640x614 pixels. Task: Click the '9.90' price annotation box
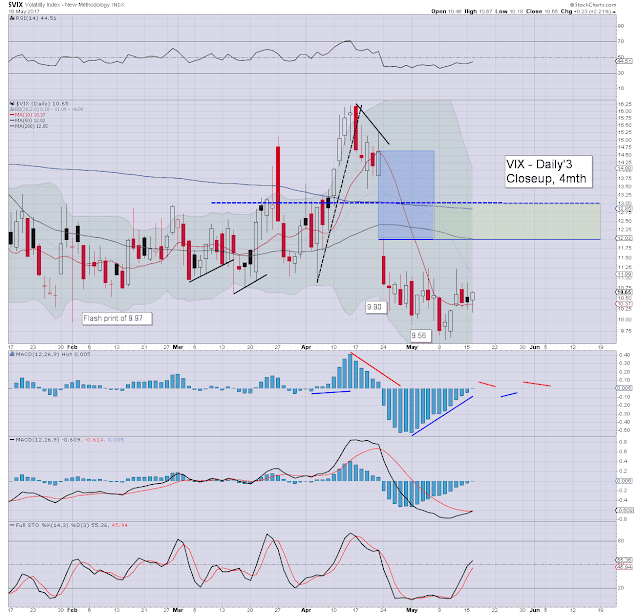pyautogui.click(x=376, y=307)
